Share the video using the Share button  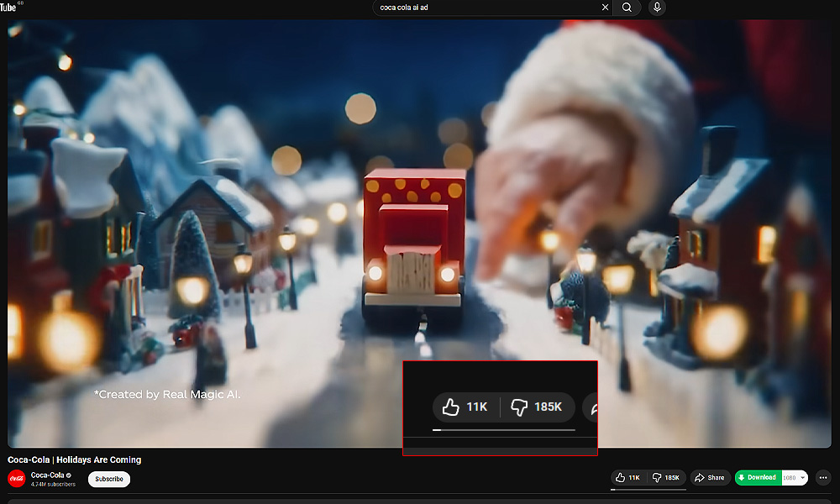pos(710,478)
